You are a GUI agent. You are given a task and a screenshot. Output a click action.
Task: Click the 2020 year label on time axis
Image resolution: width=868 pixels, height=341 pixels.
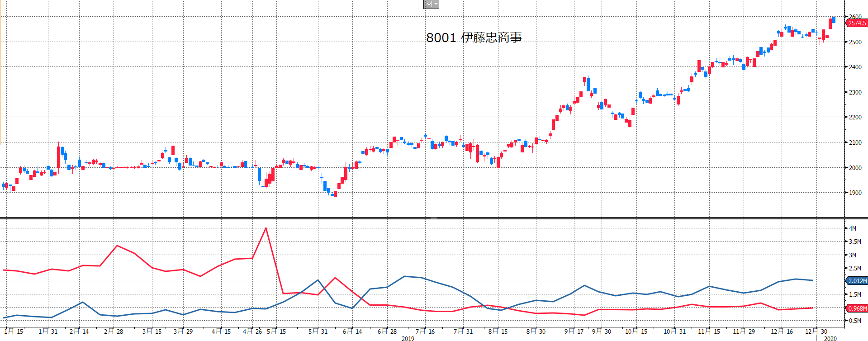[x=830, y=338]
